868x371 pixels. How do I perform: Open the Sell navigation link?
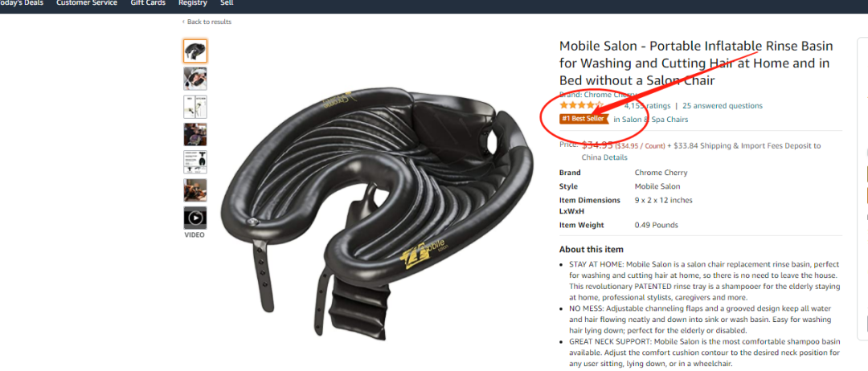[227, 2]
